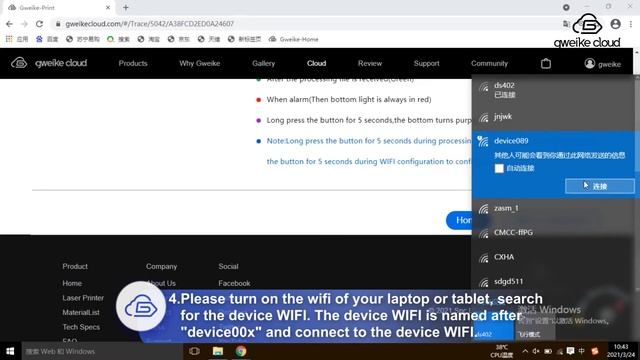Viewport: 640px width, 360px height.
Task: Open the action center notification icon
Action: [571, 351]
